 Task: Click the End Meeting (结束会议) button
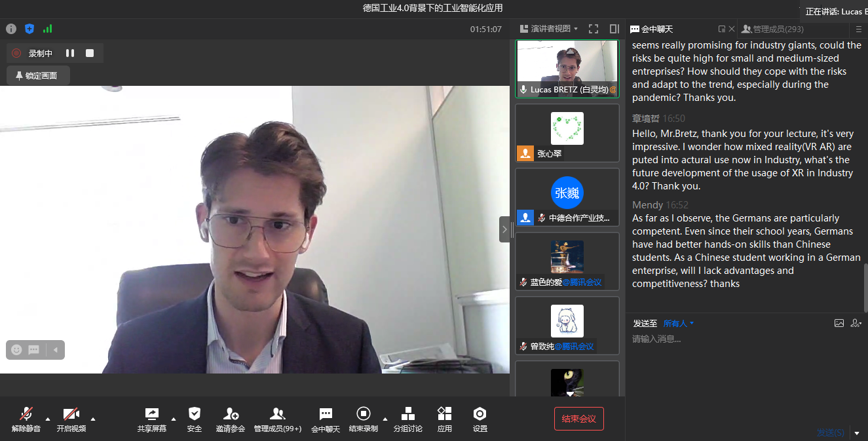tap(578, 419)
